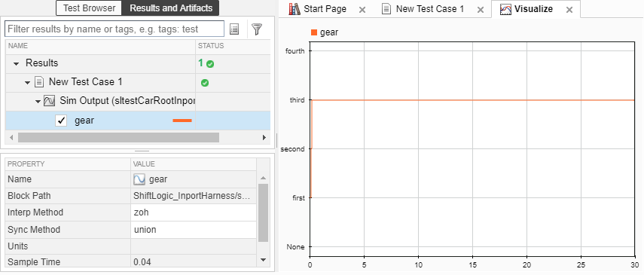Screen dimensions: 644x275
Task: Close the Start Page tab
Action: 362,10
